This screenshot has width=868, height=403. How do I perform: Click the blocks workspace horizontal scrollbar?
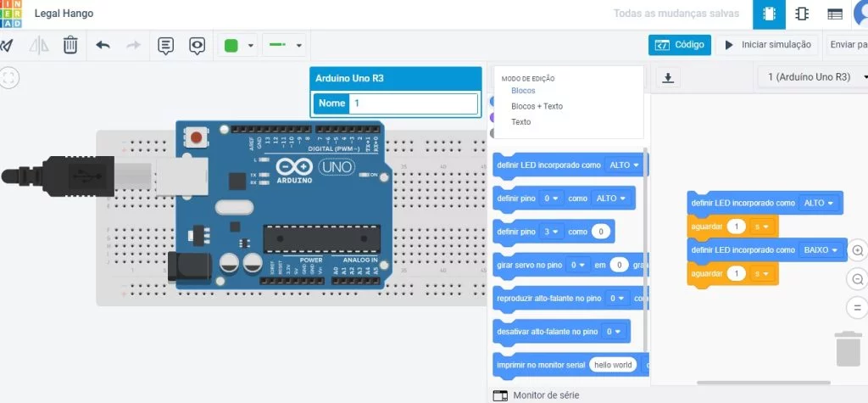764,383
